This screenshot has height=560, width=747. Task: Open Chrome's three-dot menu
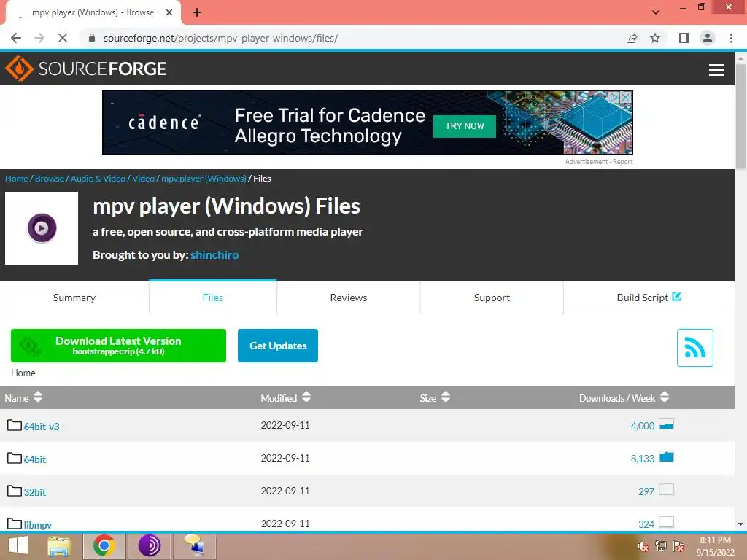click(731, 38)
